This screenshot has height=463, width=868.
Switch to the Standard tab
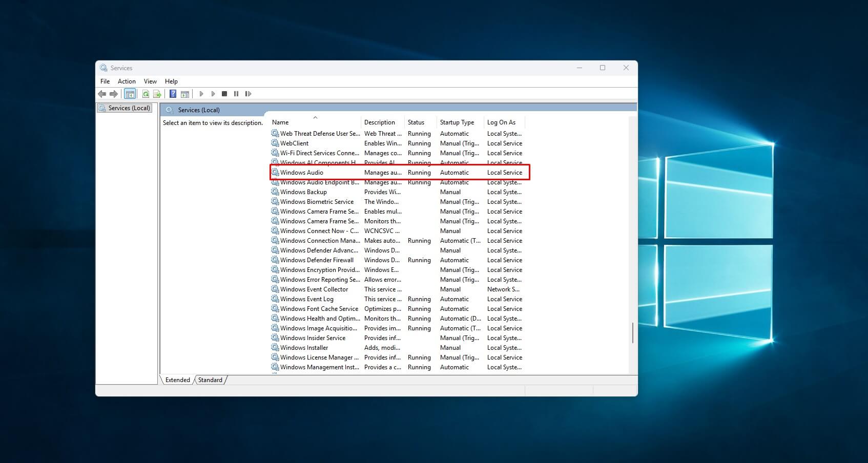210,380
